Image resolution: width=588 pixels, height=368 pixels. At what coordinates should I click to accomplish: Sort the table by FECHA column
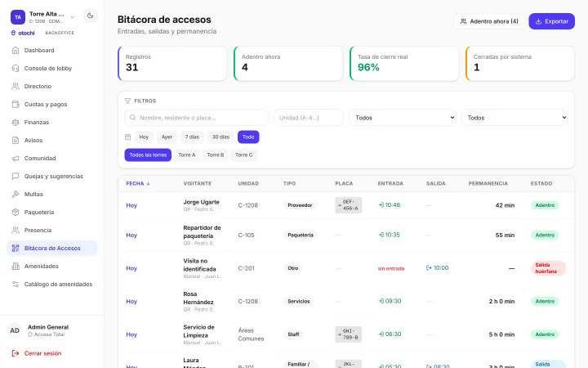coord(138,184)
